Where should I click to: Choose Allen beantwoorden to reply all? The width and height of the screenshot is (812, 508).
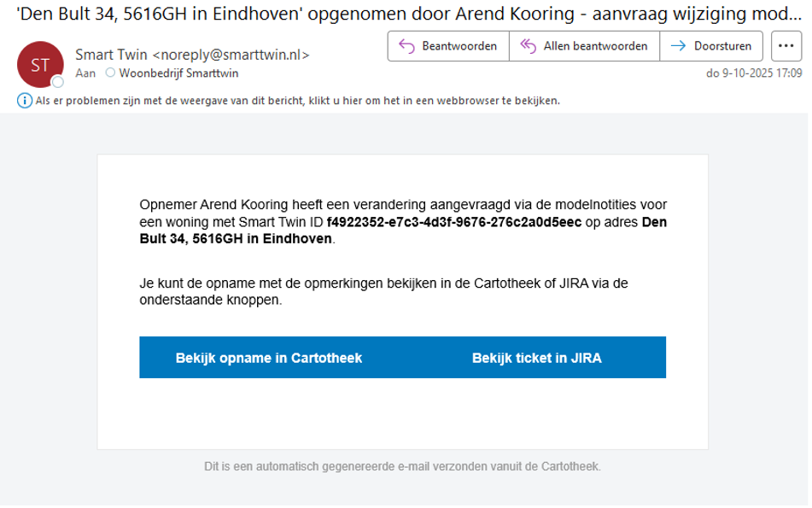click(594, 46)
